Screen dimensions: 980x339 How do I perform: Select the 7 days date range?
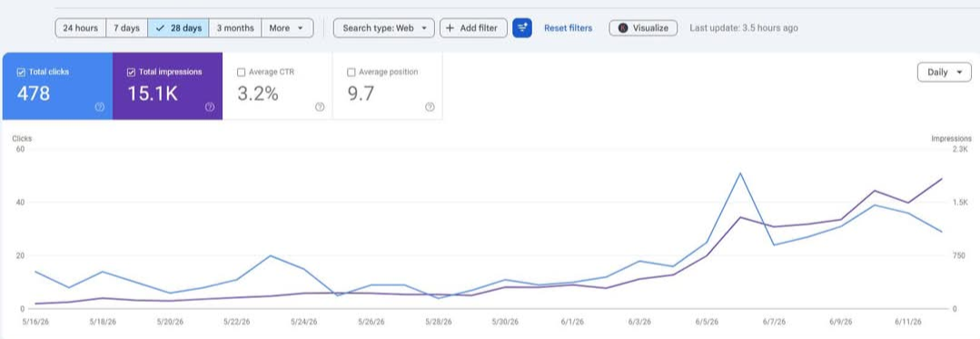point(127,28)
